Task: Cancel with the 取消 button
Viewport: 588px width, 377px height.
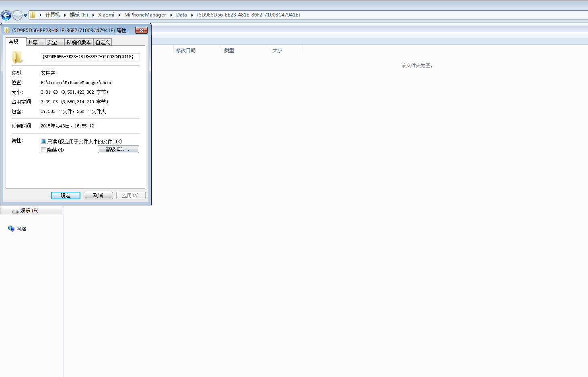Action: coord(98,195)
